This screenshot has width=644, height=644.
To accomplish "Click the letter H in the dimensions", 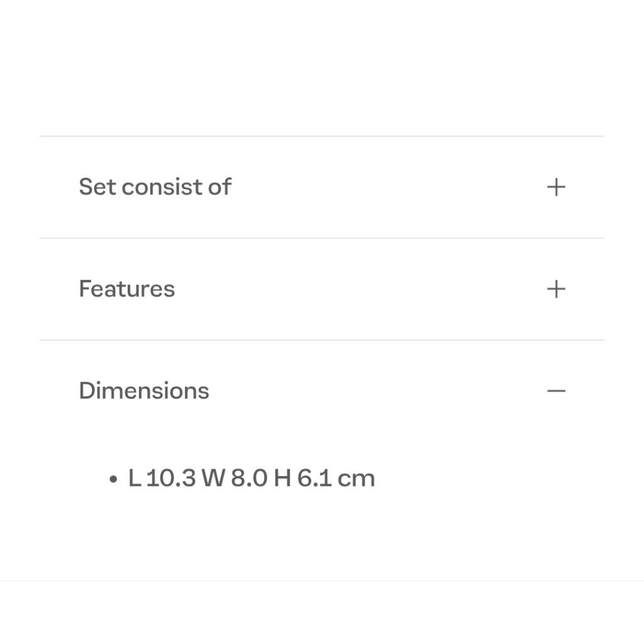I will [282, 478].
